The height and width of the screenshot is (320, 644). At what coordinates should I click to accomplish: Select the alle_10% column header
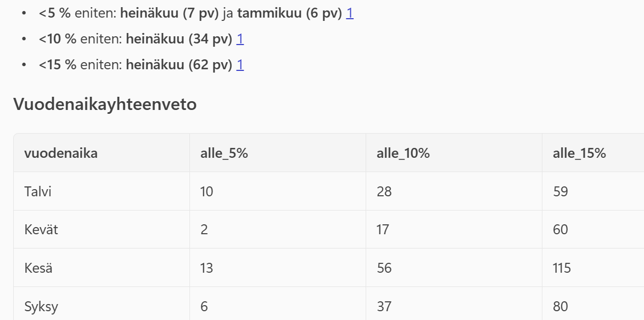pyautogui.click(x=403, y=153)
